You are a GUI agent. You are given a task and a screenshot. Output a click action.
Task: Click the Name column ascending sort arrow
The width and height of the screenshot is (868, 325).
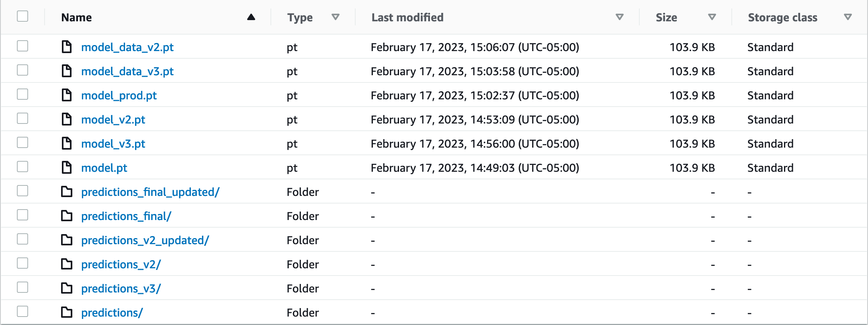tap(251, 17)
